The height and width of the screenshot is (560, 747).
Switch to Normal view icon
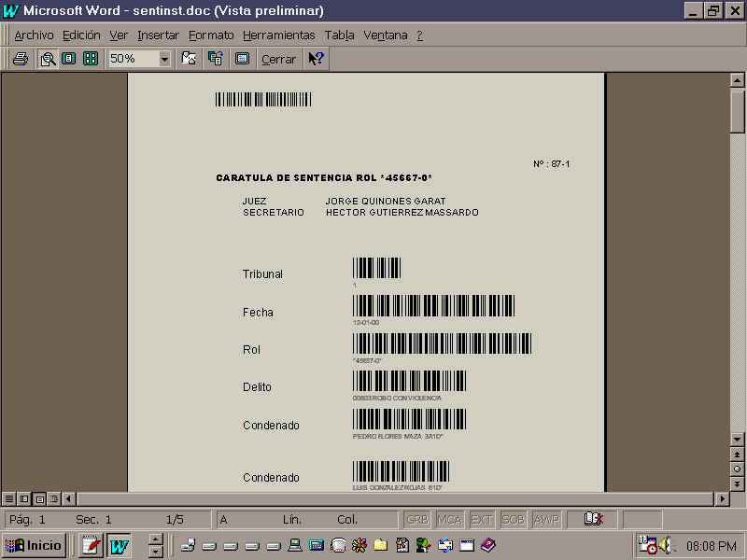click(9, 498)
